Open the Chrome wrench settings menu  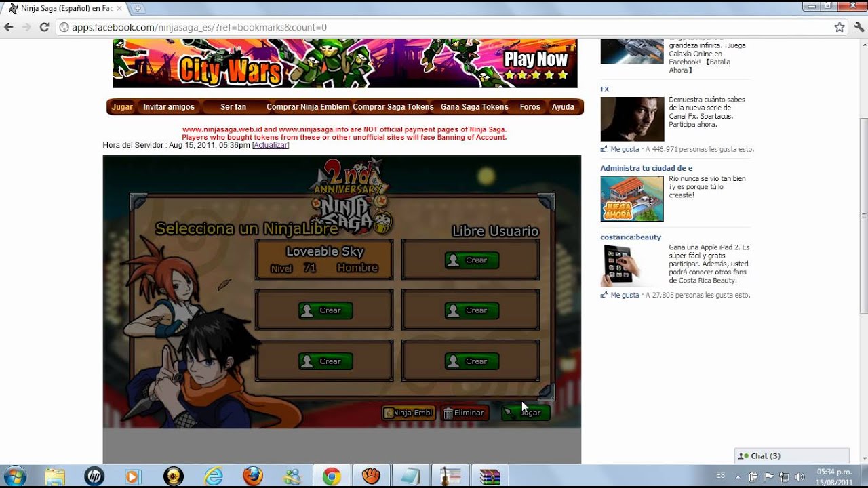pyautogui.click(x=859, y=27)
